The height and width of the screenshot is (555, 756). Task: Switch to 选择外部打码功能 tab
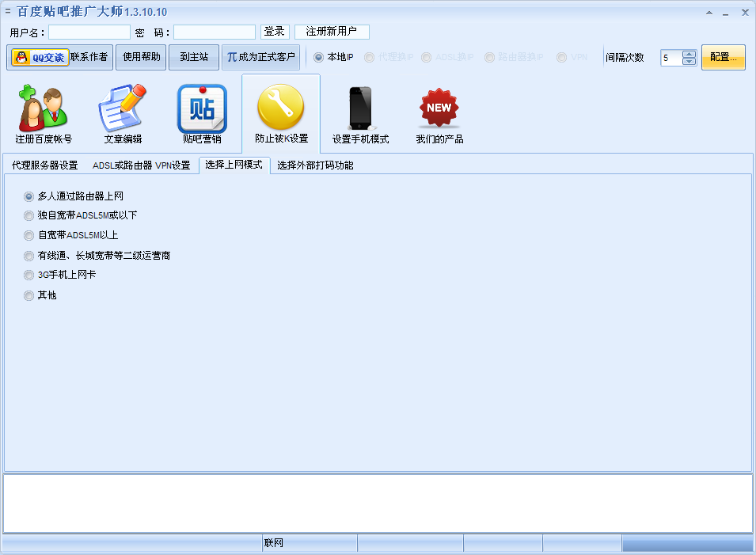[315, 165]
